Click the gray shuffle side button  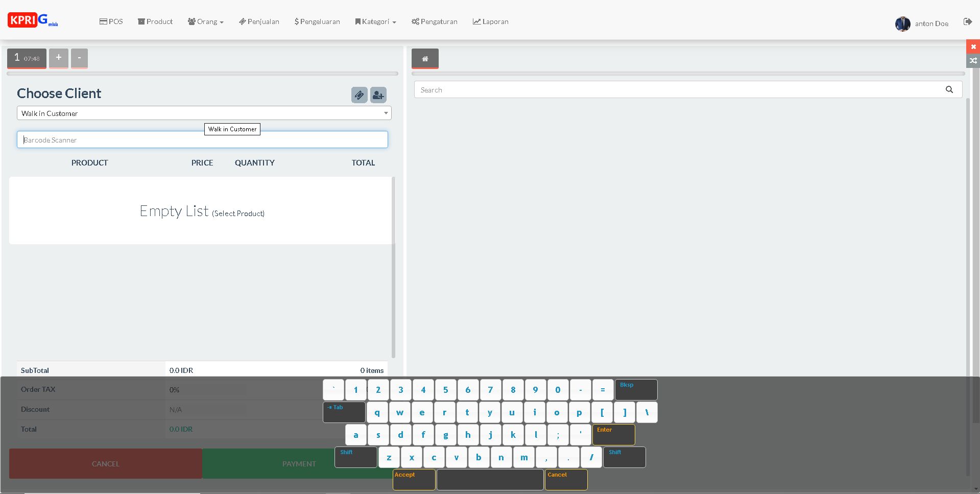coord(973,61)
